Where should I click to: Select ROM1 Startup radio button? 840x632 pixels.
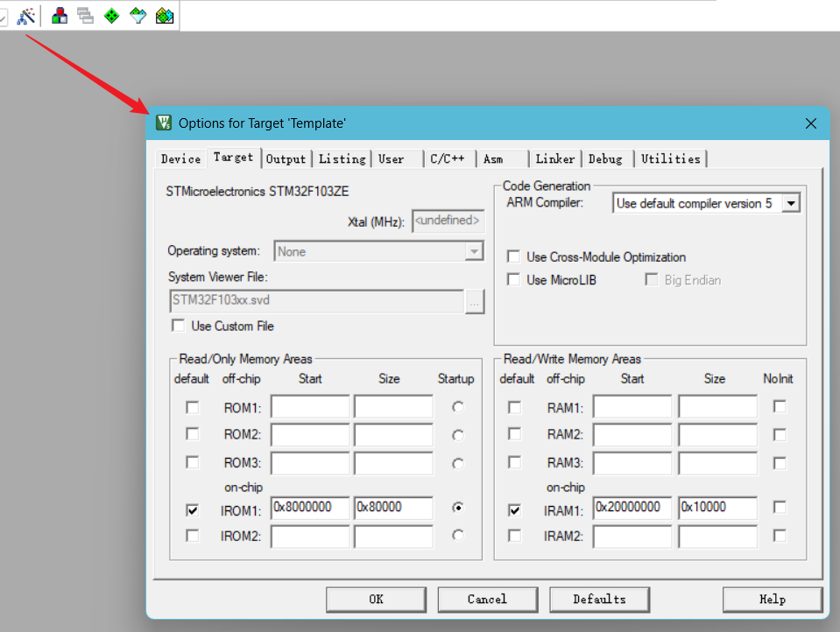coord(457,408)
